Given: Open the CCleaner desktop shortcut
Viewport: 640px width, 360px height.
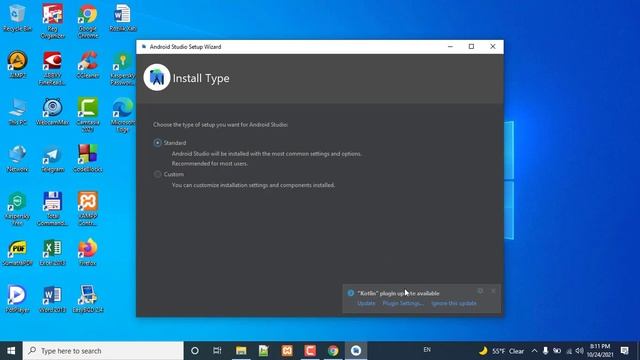Looking at the screenshot, I should click(x=88, y=64).
